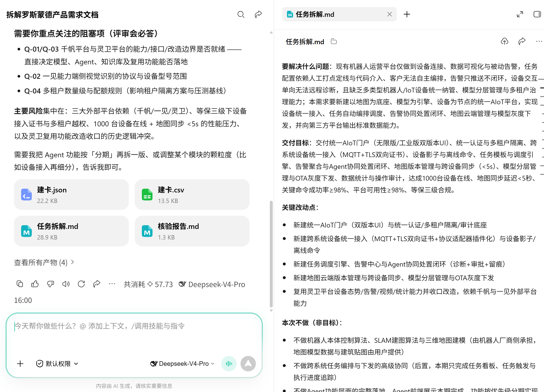Click the 关键改动点 heading in the document
The height and width of the screenshot is (392, 544).
[300, 207]
